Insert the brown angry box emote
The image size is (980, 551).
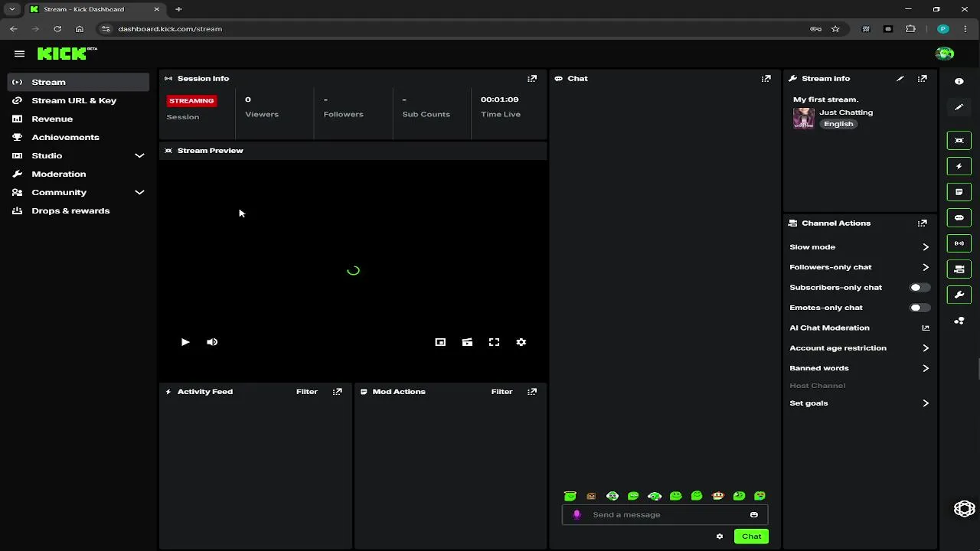click(x=591, y=496)
